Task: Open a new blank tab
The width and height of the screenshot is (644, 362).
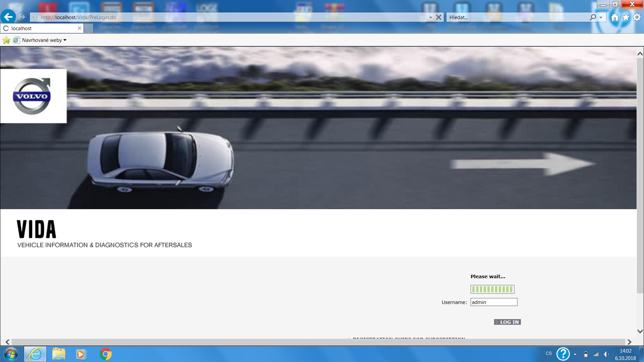Action: [88, 28]
